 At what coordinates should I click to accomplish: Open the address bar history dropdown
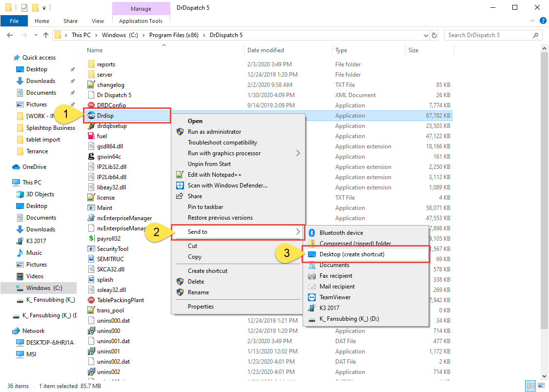[x=426, y=35]
